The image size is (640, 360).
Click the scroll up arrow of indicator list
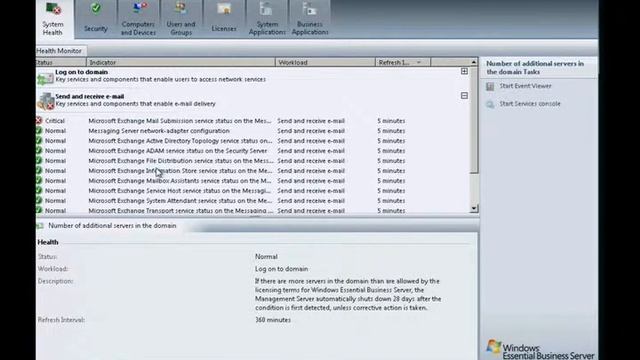point(473,62)
